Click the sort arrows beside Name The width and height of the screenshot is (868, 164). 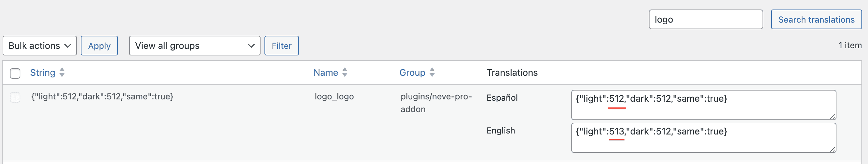pos(345,72)
